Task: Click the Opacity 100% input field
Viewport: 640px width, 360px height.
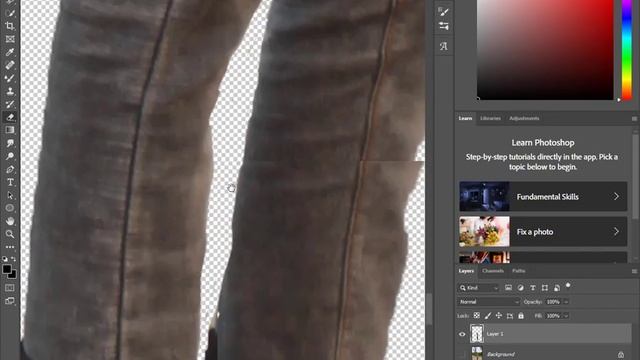Action: pyautogui.click(x=553, y=302)
